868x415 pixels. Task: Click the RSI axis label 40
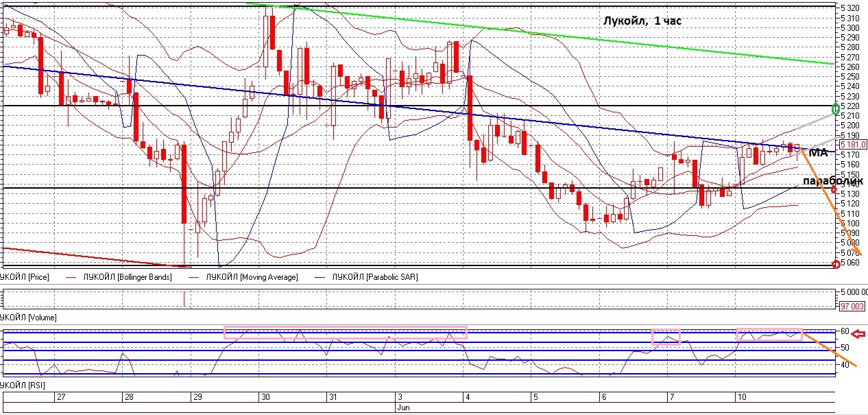pyautogui.click(x=845, y=365)
